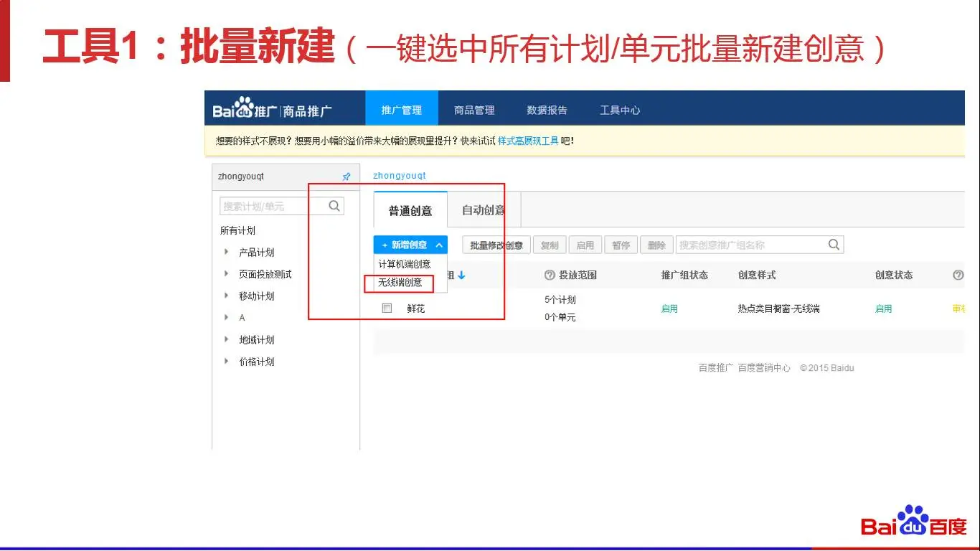Click the 创意样式 column header
980x551 pixels.
point(757,275)
